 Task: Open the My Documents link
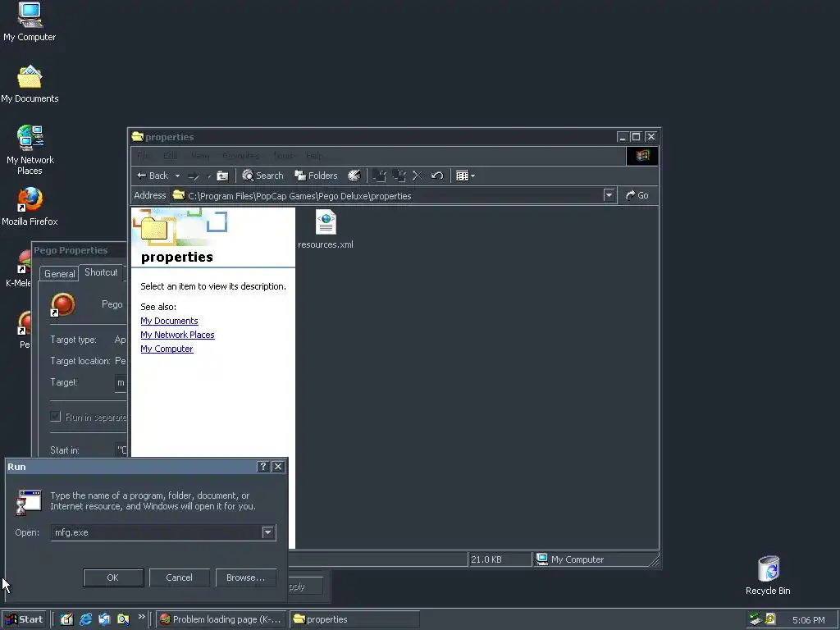[x=169, y=321]
